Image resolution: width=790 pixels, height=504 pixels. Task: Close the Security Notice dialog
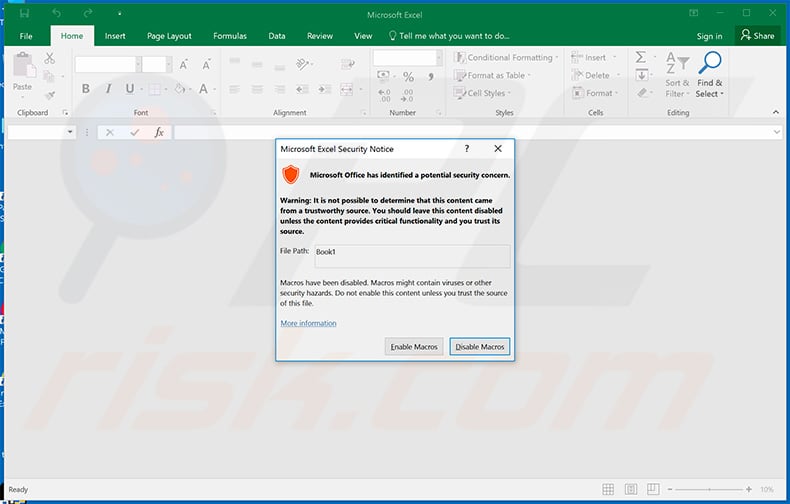click(x=498, y=149)
